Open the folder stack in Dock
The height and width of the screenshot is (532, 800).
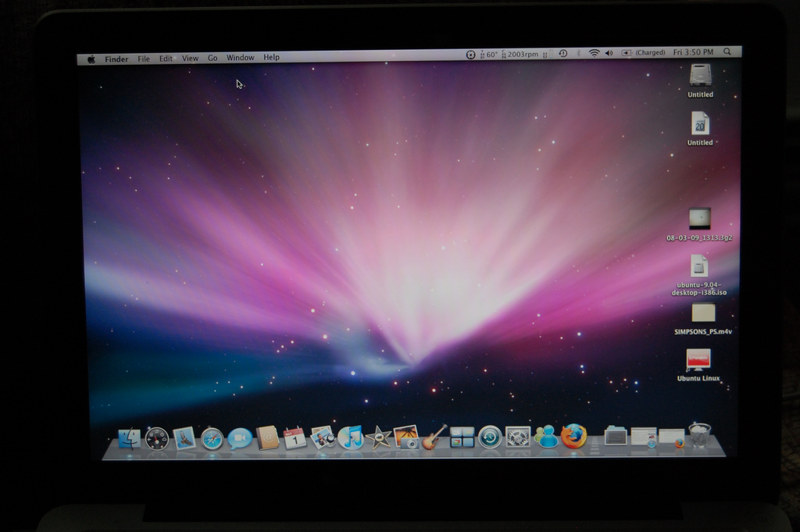pos(616,436)
